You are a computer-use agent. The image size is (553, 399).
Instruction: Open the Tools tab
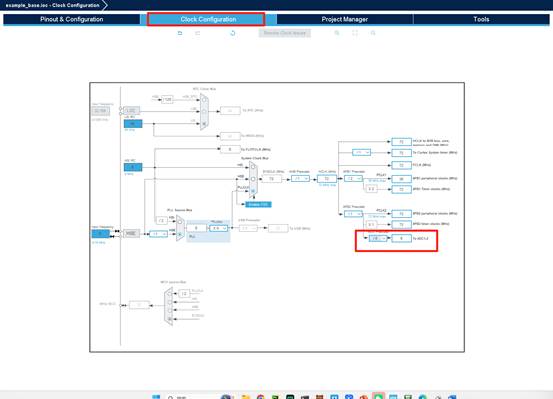pos(481,19)
